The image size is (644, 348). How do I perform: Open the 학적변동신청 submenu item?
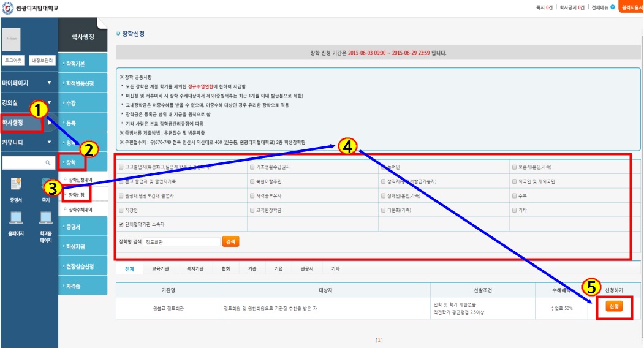click(x=83, y=83)
